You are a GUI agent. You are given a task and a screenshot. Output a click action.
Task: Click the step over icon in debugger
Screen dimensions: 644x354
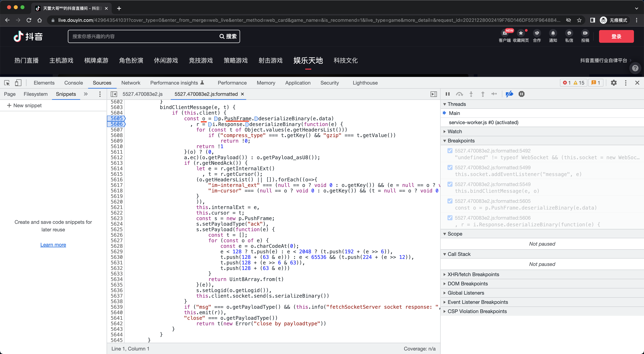click(459, 94)
